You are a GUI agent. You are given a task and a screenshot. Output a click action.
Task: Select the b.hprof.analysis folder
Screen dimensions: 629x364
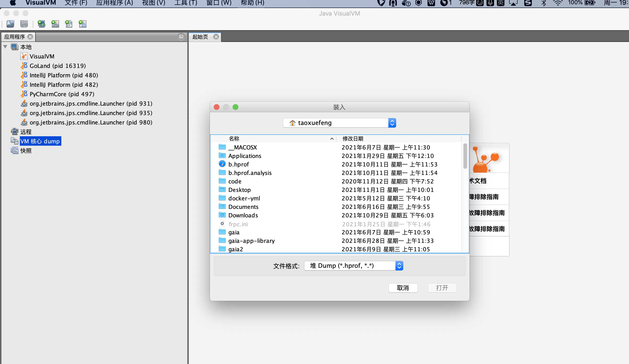pos(336,173)
